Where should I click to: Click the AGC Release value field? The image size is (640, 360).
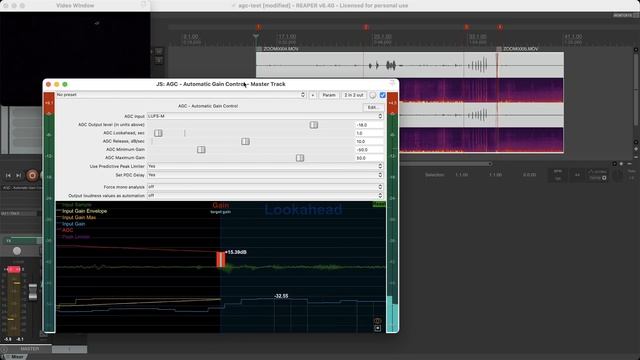tap(369, 141)
